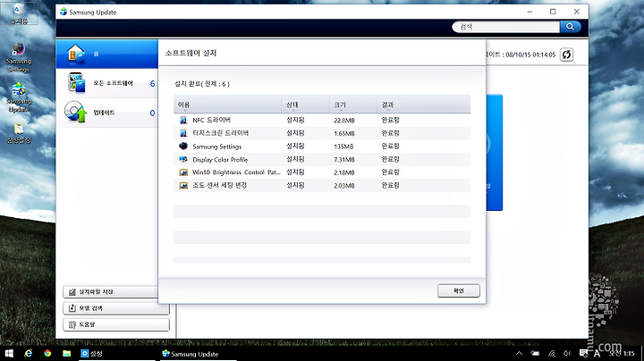Viewport: 644px width, 361px height.
Task: Click the refresh icon next to update date
Action: point(566,55)
